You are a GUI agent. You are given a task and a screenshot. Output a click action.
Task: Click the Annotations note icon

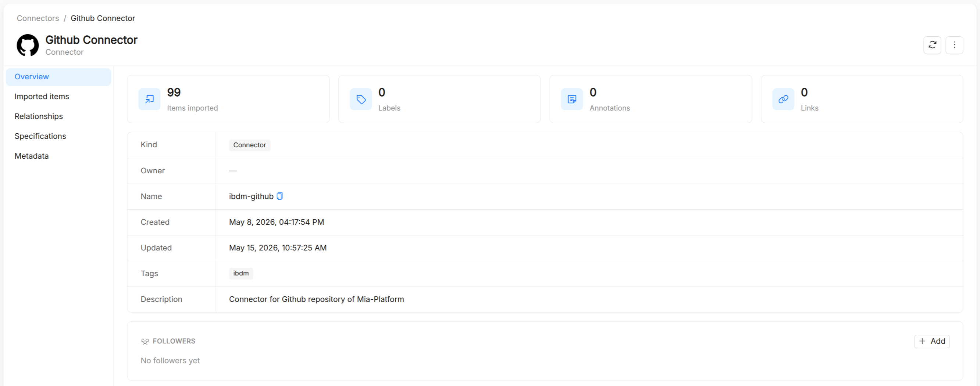coord(572,99)
